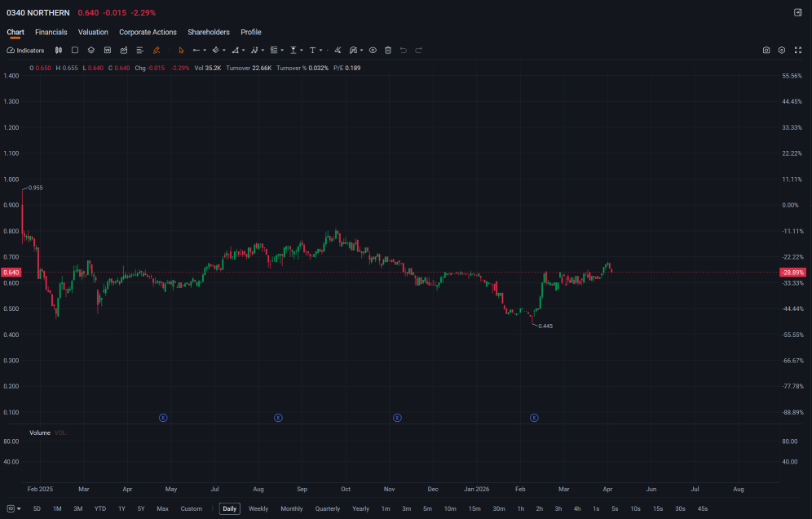
Task: Toggle drawings visibility eye icon
Action: [373, 51]
